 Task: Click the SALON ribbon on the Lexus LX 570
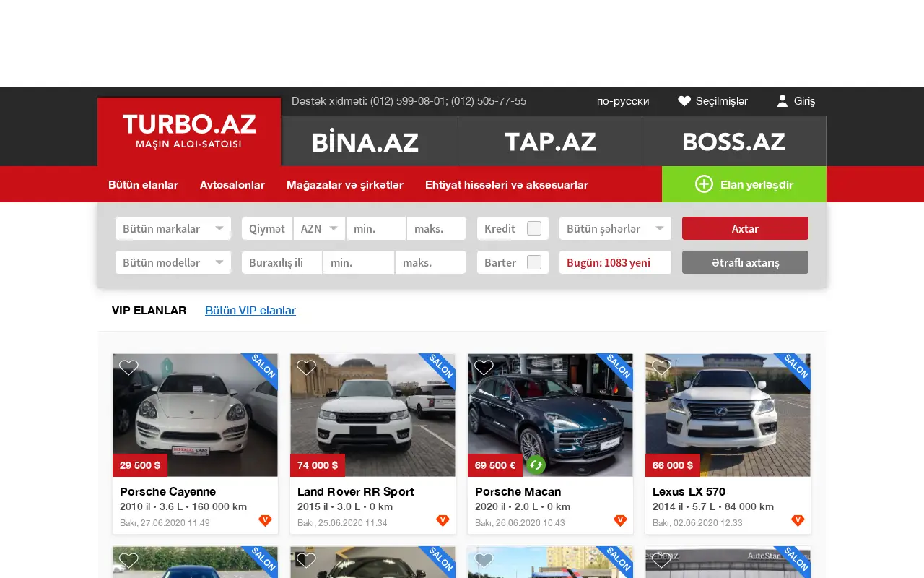[x=794, y=369]
